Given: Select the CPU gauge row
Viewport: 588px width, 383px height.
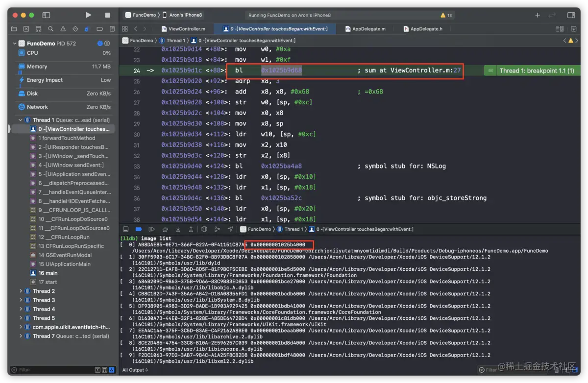Looking at the screenshot, I should pos(64,53).
